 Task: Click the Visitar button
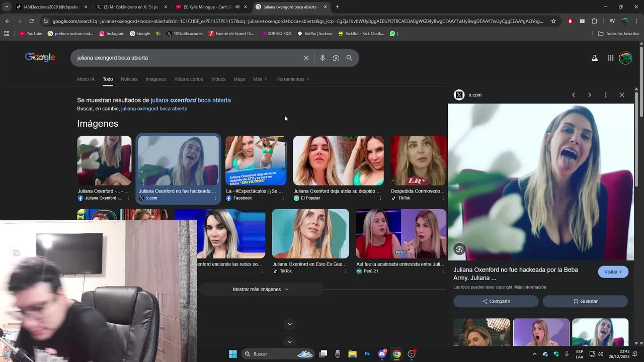[613, 272]
